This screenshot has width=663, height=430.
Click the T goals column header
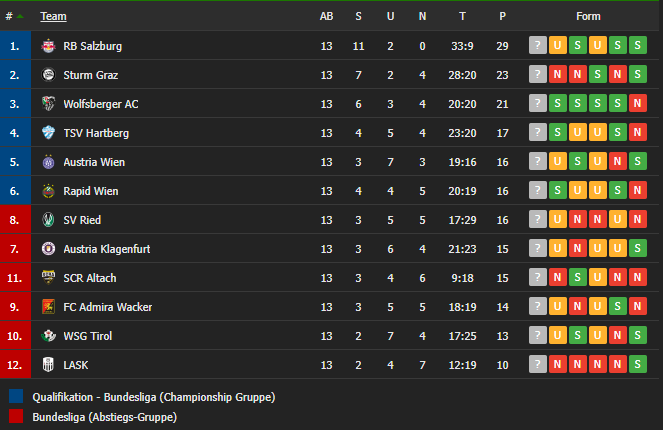[462, 16]
